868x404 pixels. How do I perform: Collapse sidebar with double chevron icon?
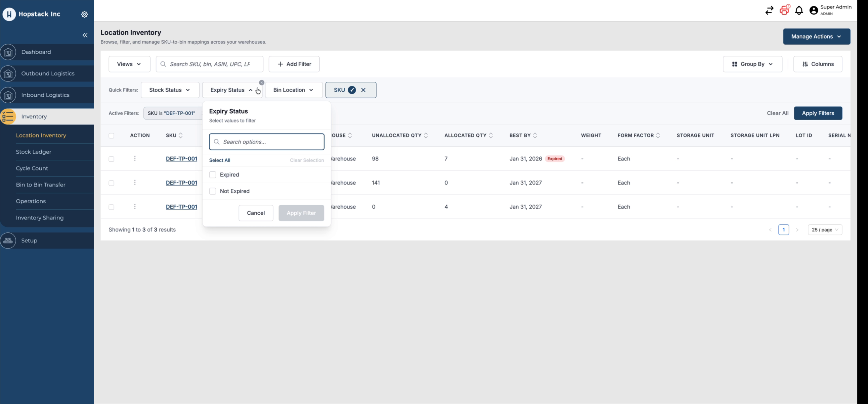pyautogui.click(x=85, y=35)
